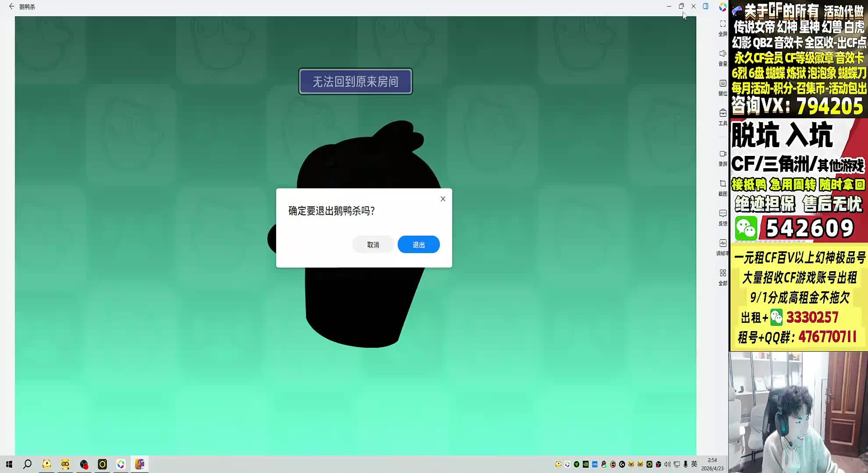Image resolution: width=868 pixels, height=473 pixels.
Task: Toggle the 英 input method indicator
Action: tap(694, 464)
